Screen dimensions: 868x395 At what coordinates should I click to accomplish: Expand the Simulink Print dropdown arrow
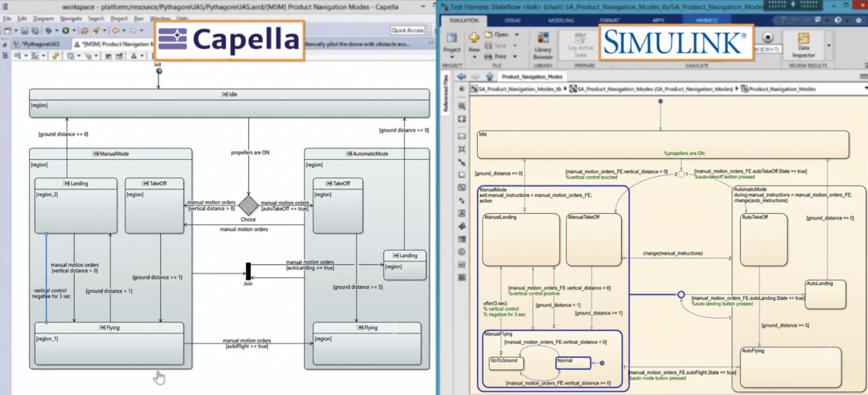tap(515, 56)
